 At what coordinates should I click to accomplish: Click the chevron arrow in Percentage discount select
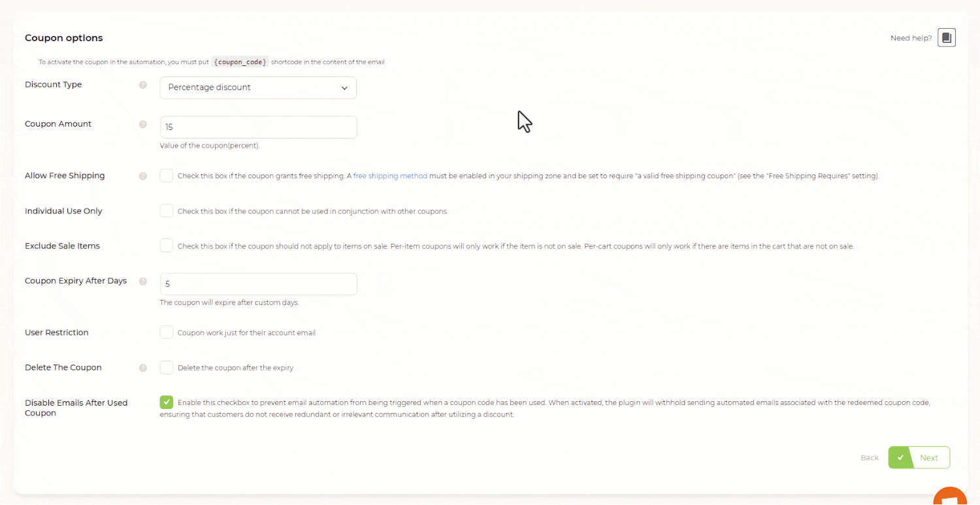[344, 88]
